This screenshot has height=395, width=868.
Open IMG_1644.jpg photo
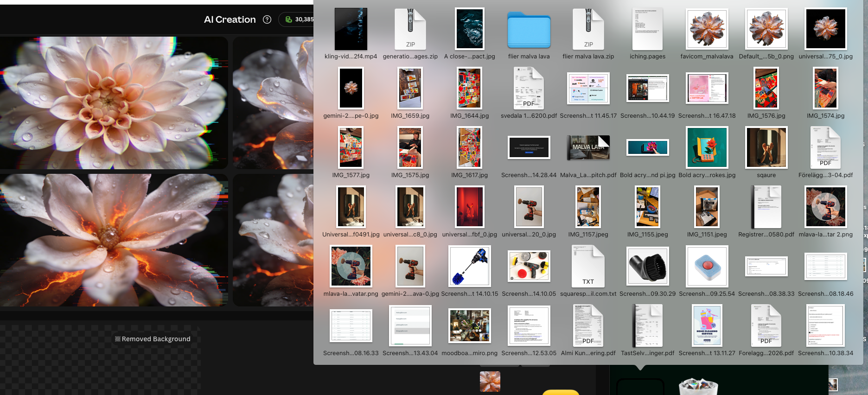pyautogui.click(x=470, y=88)
